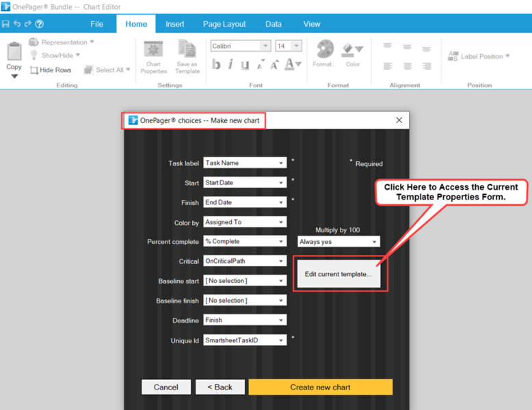Viewport: 532px width, 410px height.
Task: Open the Help question mark icon
Action: click(40, 24)
